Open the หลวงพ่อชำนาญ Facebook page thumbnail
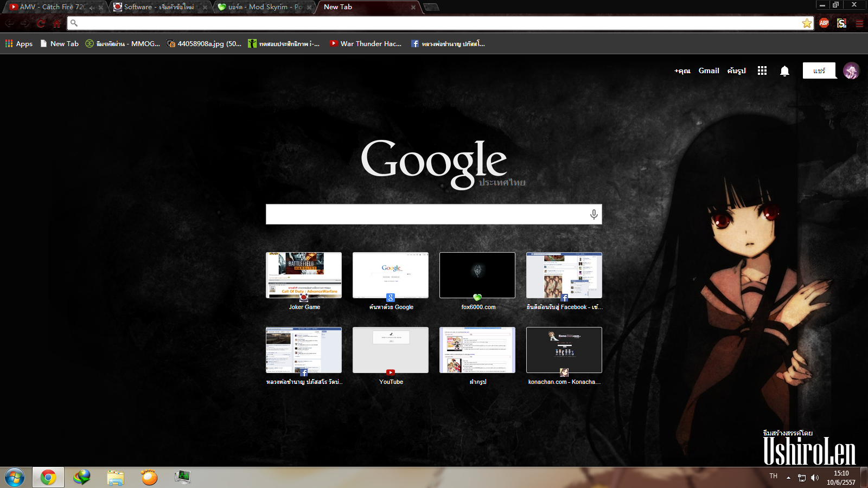Viewport: 868px width, 488px height. pos(304,350)
